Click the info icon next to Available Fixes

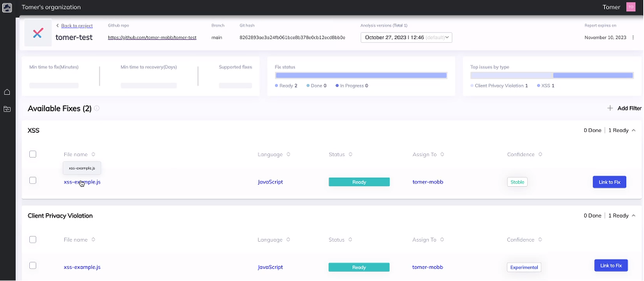96,108
